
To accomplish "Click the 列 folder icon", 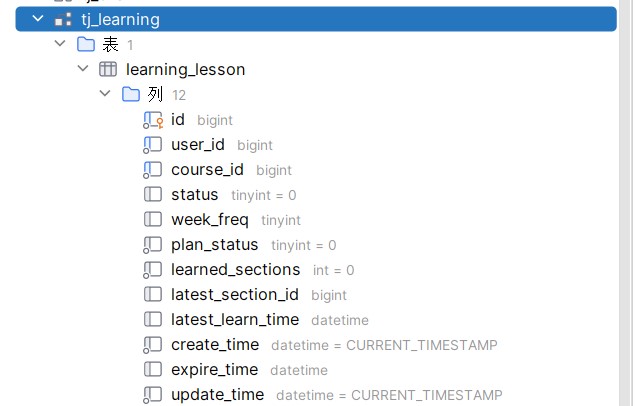I will 131,94.
